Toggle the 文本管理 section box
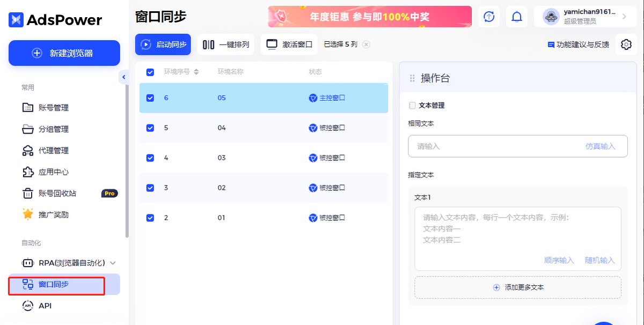Viewport: 644px width, 325px height. [x=412, y=106]
